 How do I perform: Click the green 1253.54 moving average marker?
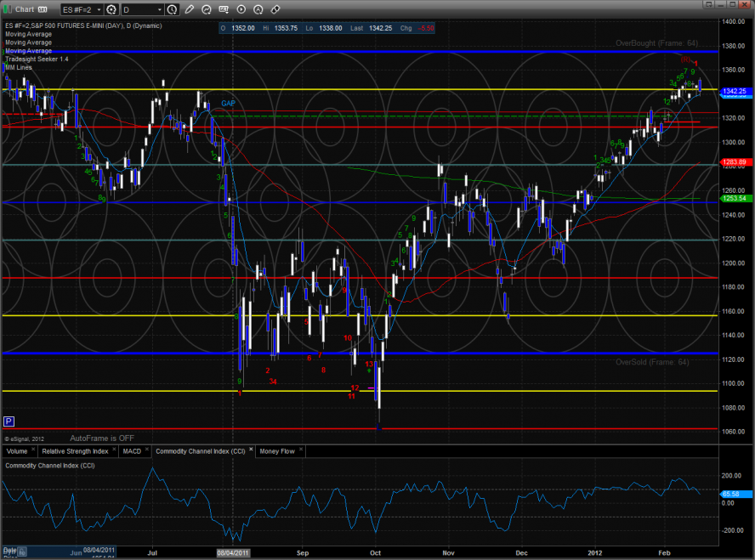[x=735, y=198]
